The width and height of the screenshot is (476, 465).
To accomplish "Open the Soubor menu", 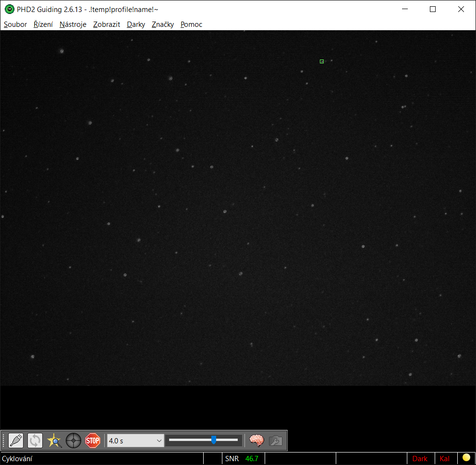I will [x=15, y=24].
